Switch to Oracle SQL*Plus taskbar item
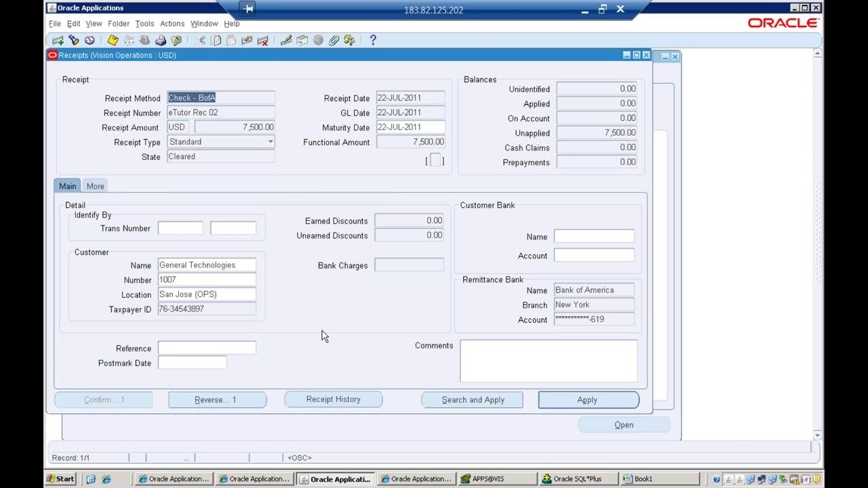This screenshot has width=868, height=488. coord(578,479)
